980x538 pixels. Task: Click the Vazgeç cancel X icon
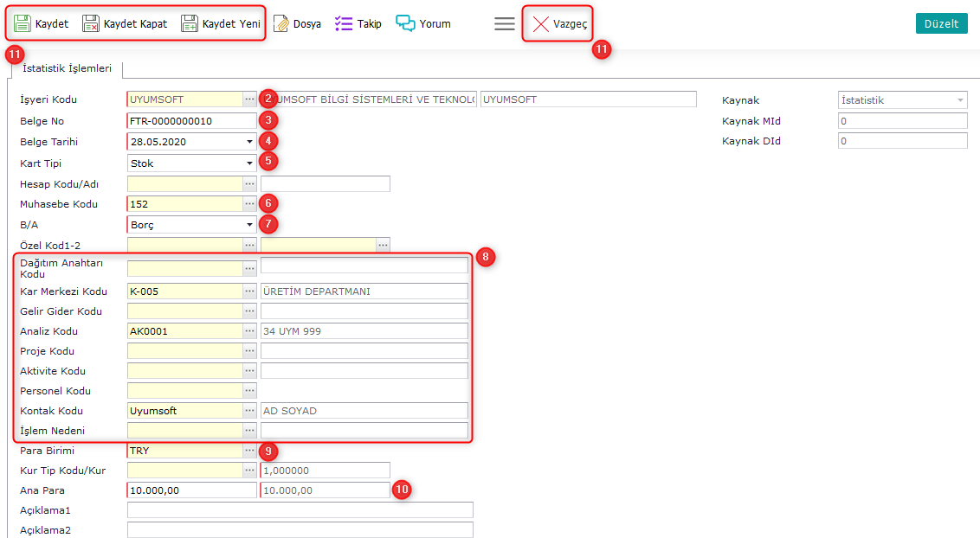[x=541, y=23]
